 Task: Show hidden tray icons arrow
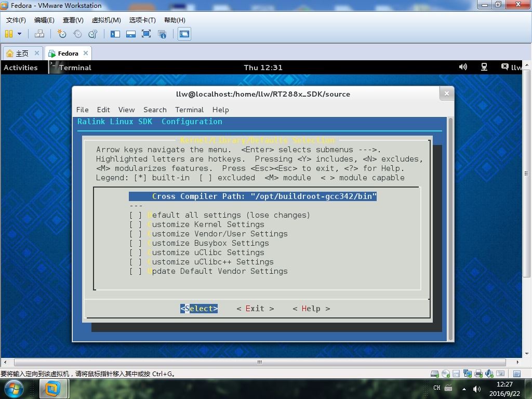[x=464, y=389]
